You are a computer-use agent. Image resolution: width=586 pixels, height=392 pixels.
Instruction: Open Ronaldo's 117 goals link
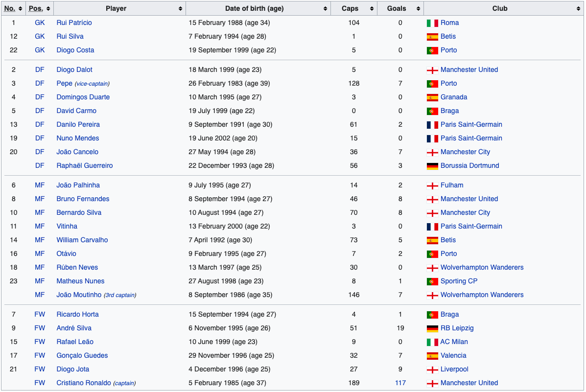(x=400, y=383)
